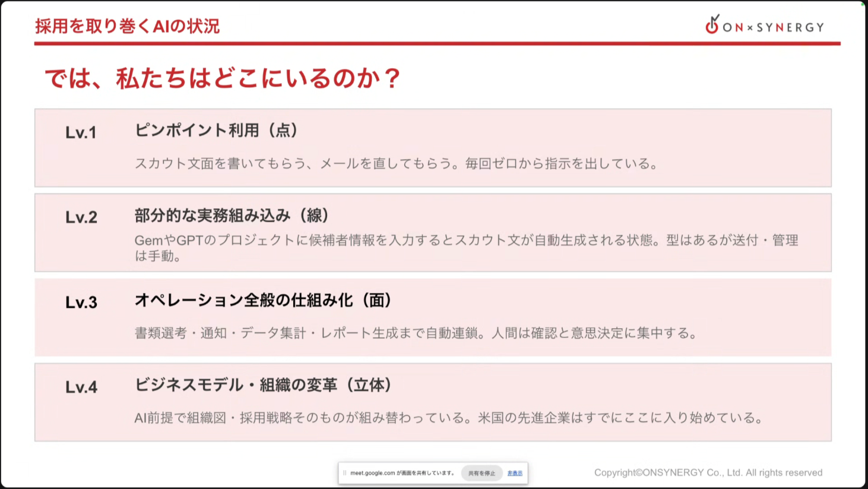Click the Lv.1 level label

pos(81,132)
